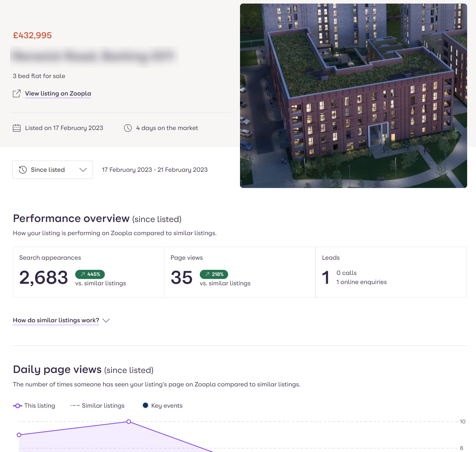The height and width of the screenshot is (452, 476).
Task: Click the 35 page views value
Action: point(182,277)
